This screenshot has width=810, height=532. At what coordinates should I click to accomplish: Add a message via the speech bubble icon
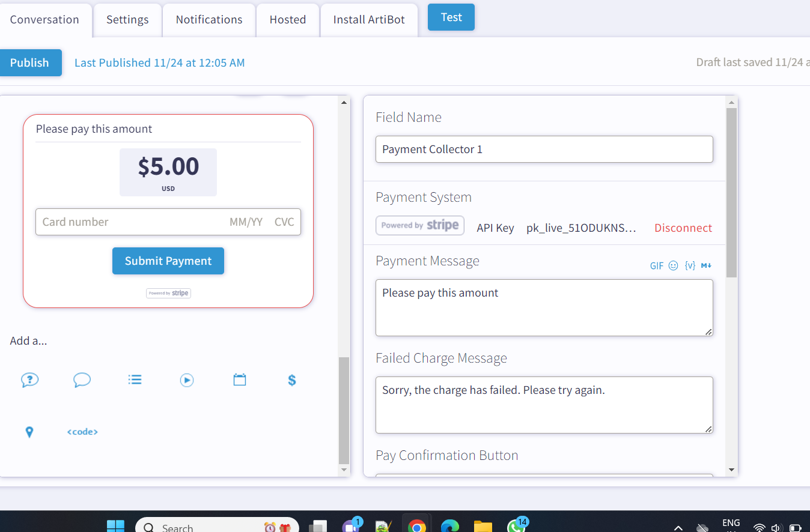82,379
